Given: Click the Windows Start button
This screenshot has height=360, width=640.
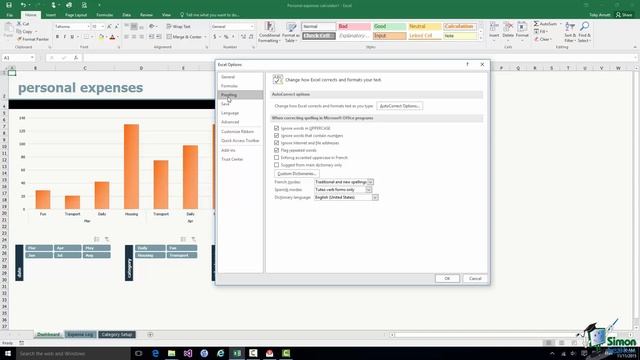Looking at the screenshot, I should [8, 353].
